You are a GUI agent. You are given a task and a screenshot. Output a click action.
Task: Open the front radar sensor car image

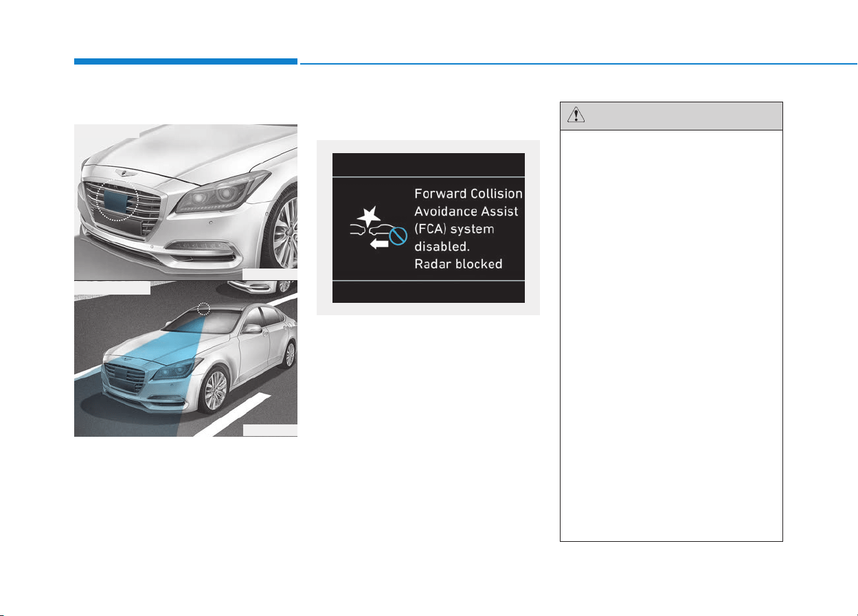point(185,202)
